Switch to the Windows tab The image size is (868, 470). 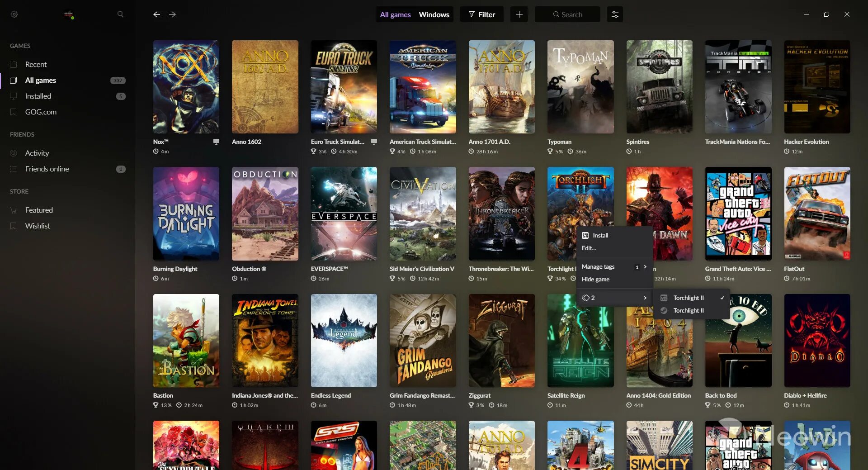[x=434, y=14]
